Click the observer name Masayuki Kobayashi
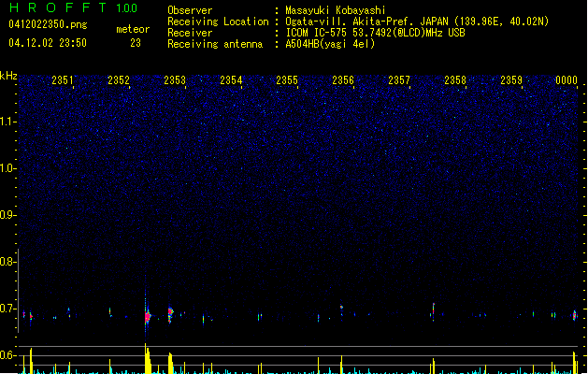The height and width of the screenshot is (374, 588). tap(336, 10)
